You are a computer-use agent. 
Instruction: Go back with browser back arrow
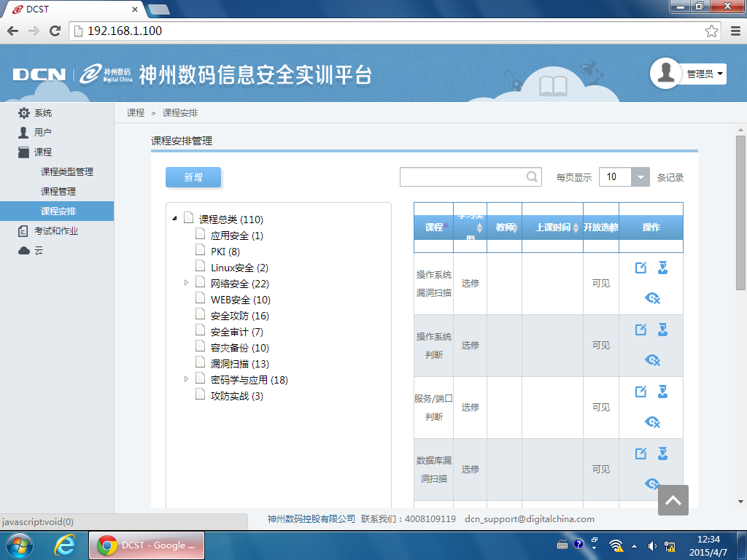click(x=13, y=31)
